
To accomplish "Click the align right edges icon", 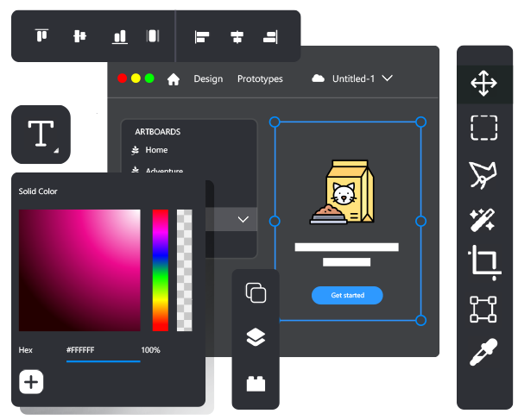I will point(270,37).
